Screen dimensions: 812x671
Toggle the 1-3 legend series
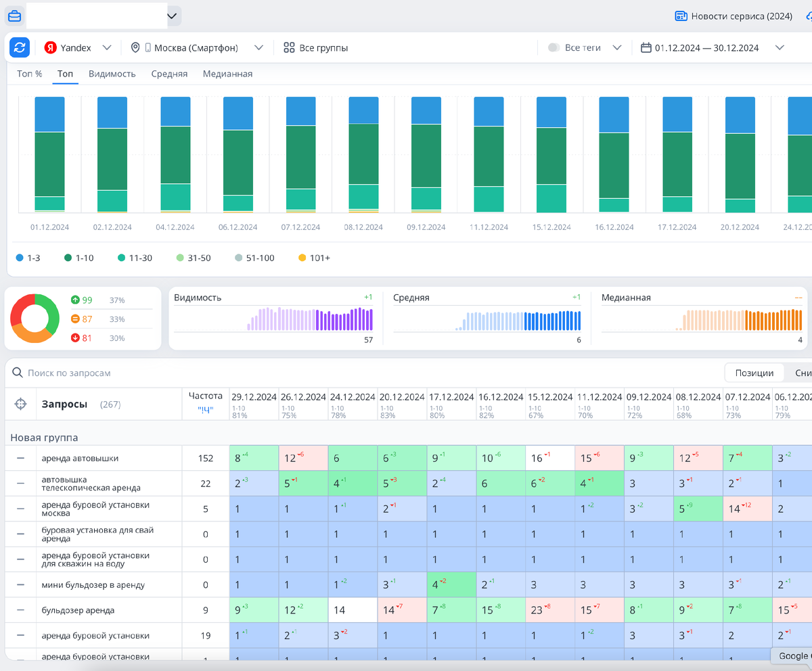pos(28,258)
